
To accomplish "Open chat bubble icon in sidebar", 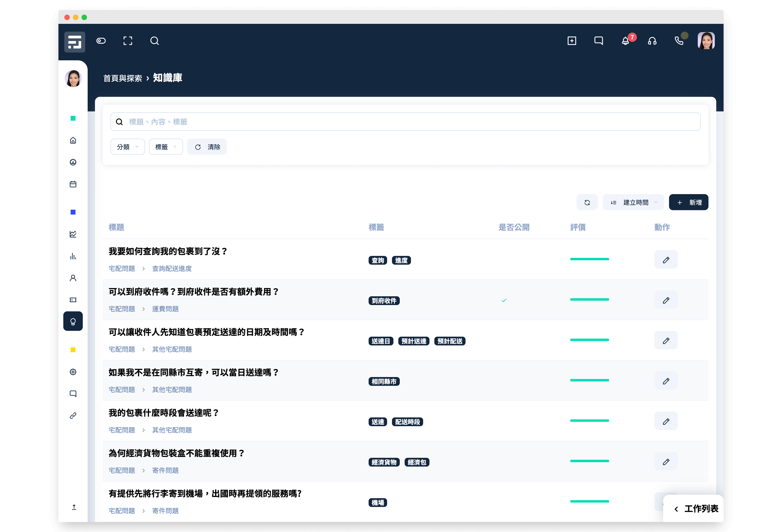I will 73,394.
